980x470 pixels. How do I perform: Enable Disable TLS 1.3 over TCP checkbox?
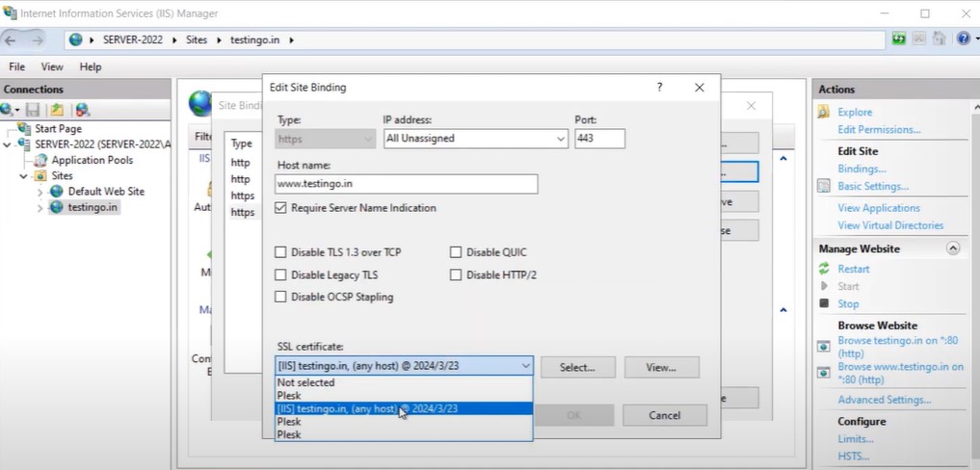click(x=280, y=252)
